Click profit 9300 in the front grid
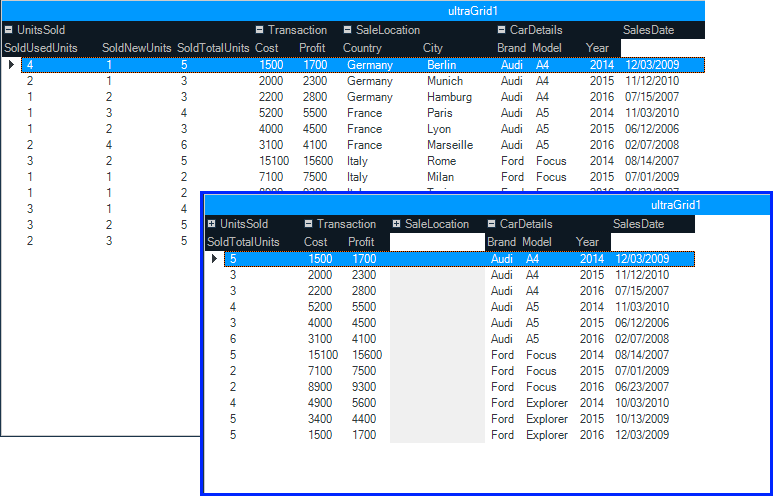 click(364, 387)
